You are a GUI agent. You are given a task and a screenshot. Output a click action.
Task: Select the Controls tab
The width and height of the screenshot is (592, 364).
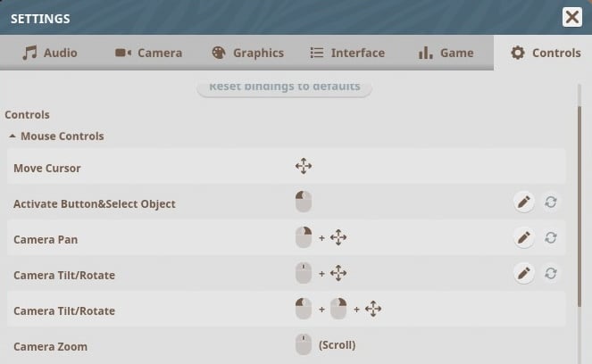545,53
